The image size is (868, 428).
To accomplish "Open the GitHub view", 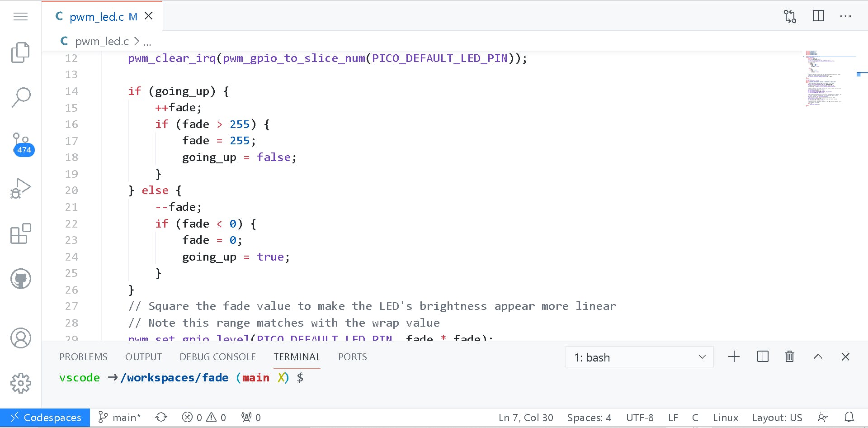I will pos(21,279).
